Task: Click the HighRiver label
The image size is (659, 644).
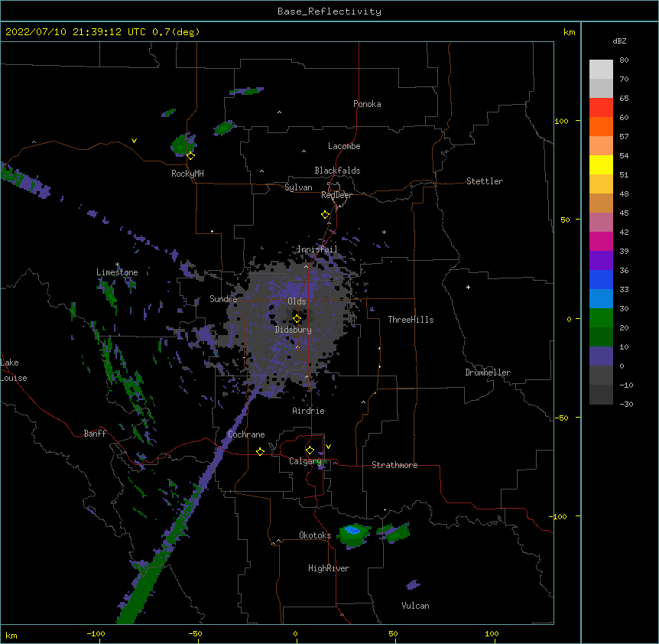Action: click(x=329, y=568)
